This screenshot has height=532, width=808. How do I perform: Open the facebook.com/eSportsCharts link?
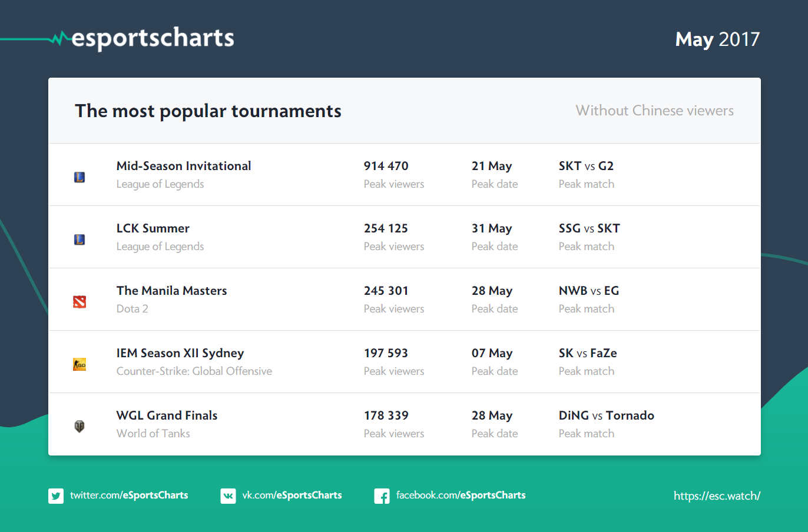click(x=461, y=496)
